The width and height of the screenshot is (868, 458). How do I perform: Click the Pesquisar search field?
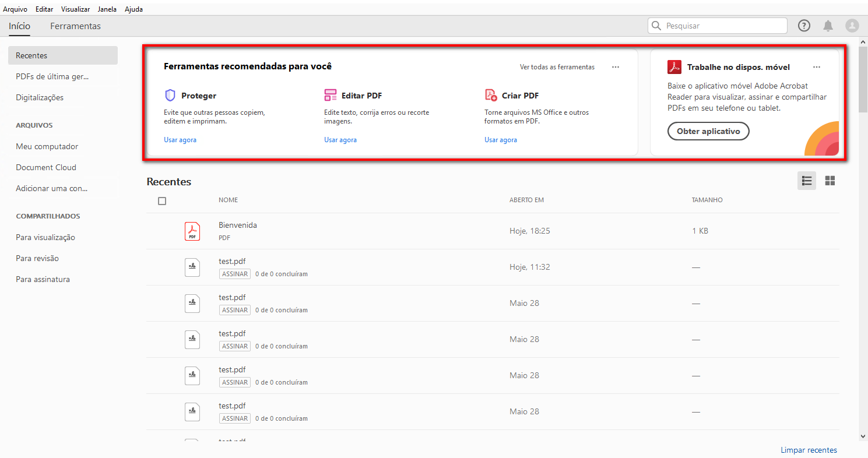[x=724, y=26]
